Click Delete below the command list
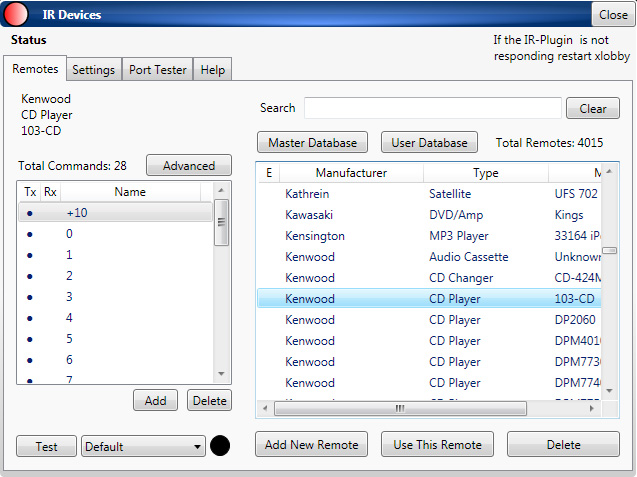Image resolution: width=637 pixels, height=477 pixels. (x=209, y=401)
